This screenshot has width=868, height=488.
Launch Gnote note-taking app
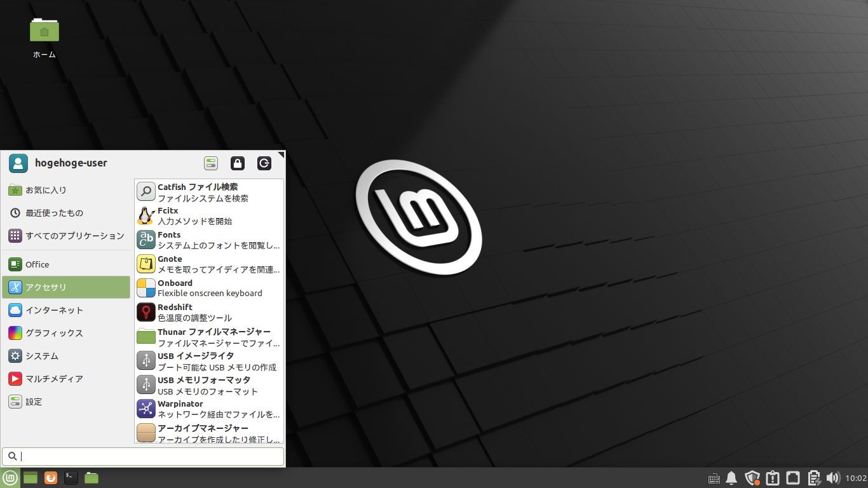209,264
